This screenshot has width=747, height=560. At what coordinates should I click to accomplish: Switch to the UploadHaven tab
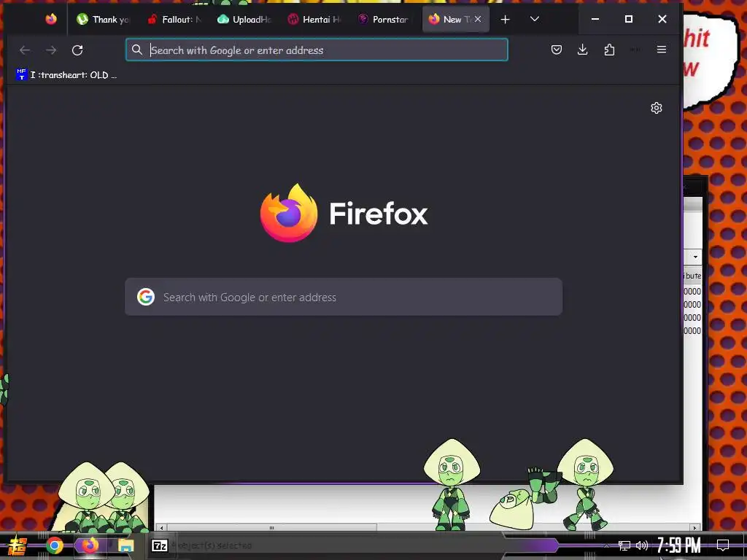click(244, 20)
